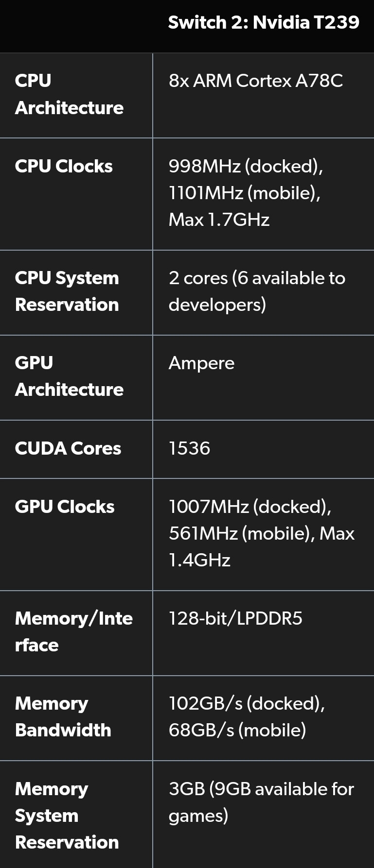Select the Memory System Reservation label

click(67, 816)
